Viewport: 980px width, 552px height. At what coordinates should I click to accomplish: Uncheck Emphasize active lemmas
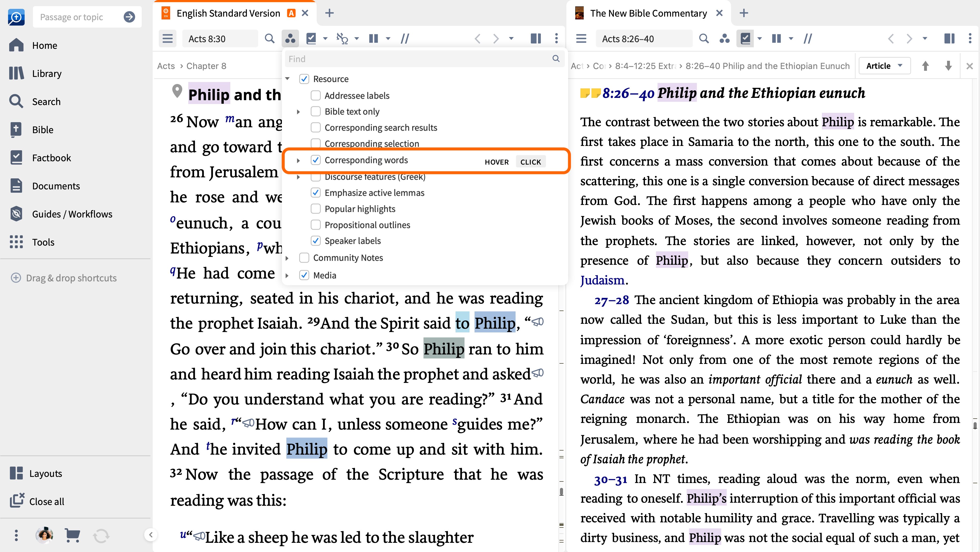coord(315,193)
